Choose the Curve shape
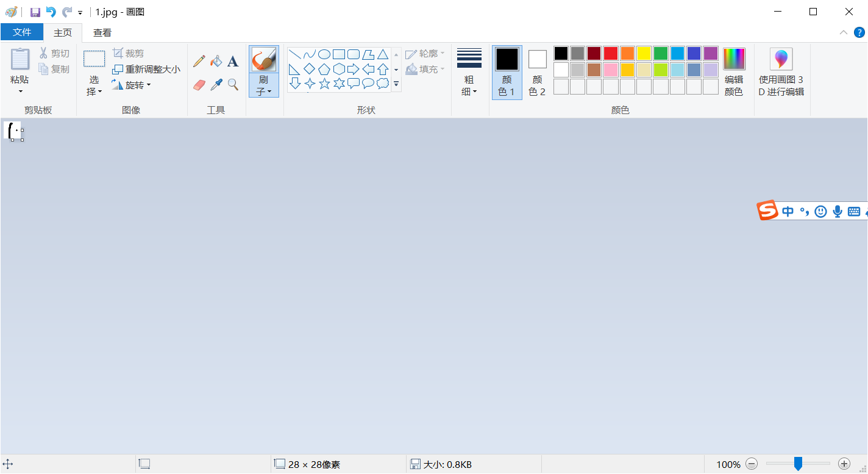Viewport: 868px width, 474px height. 310,54
